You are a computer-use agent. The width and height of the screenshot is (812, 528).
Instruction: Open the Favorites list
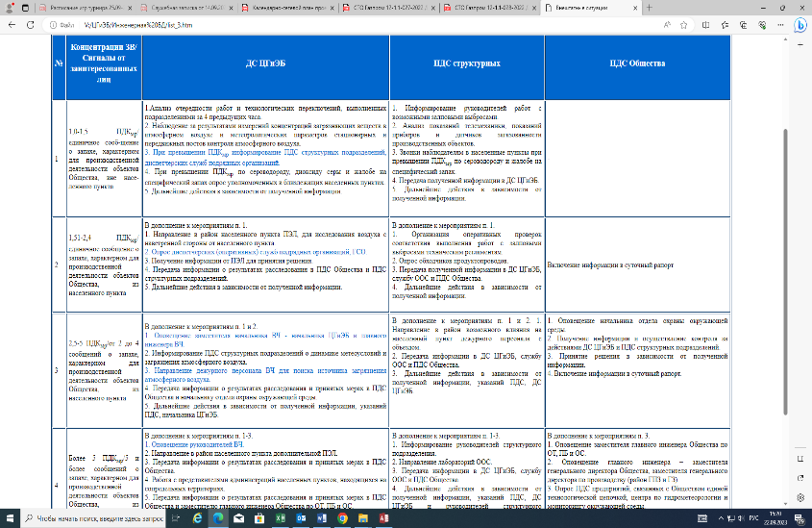[725, 25]
